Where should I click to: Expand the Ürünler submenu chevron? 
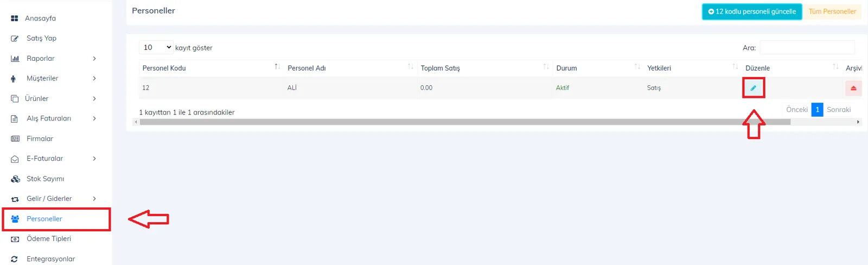[94, 99]
